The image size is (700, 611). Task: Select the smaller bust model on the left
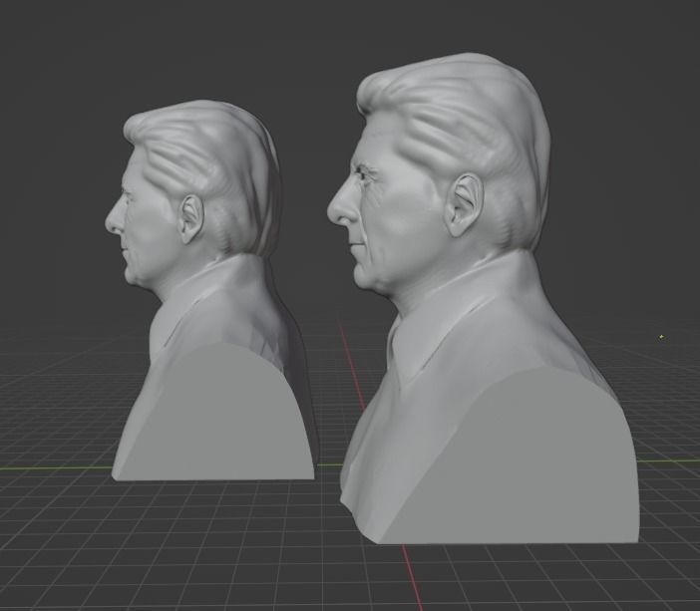point(214,290)
